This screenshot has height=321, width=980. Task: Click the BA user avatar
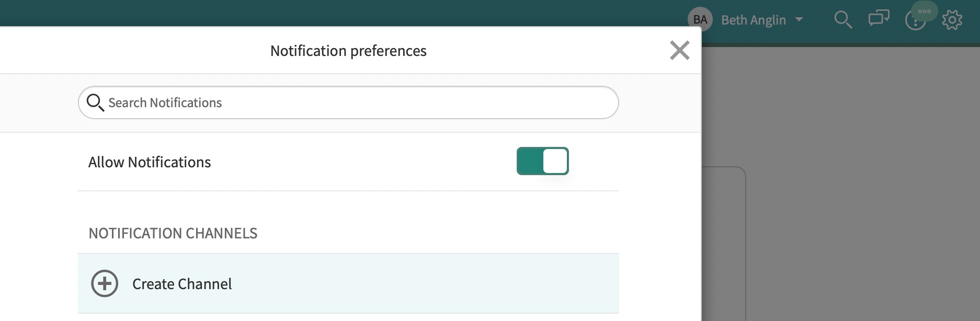[700, 19]
